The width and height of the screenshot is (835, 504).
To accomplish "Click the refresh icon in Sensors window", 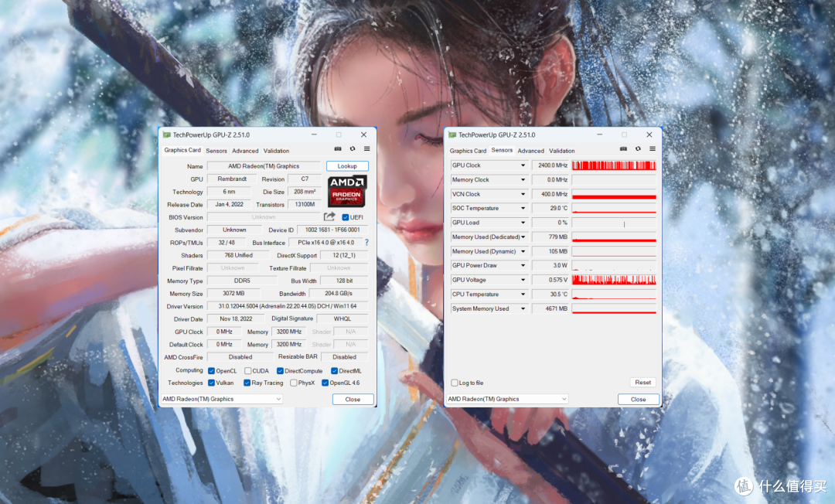I will pyautogui.click(x=638, y=149).
